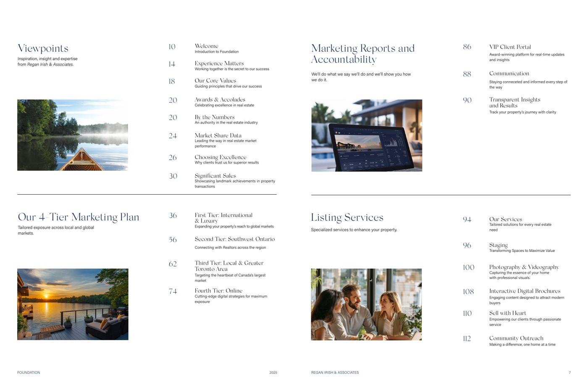Click the canoe on misty lake photo
This screenshot has height=381, width=588.
pos(73,135)
